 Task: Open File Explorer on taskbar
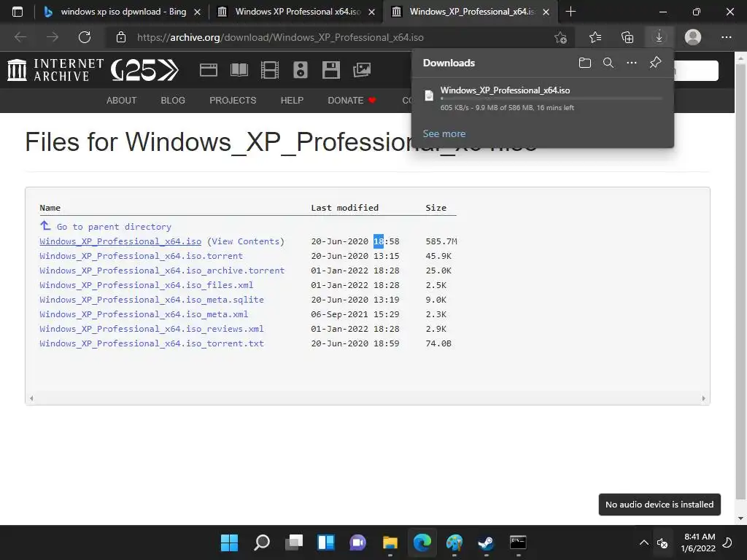point(390,542)
